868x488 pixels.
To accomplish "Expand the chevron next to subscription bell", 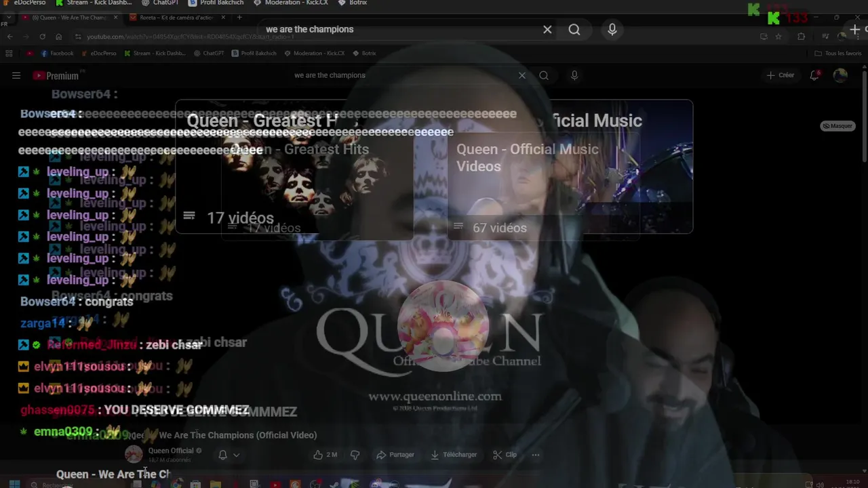I will (x=236, y=455).
